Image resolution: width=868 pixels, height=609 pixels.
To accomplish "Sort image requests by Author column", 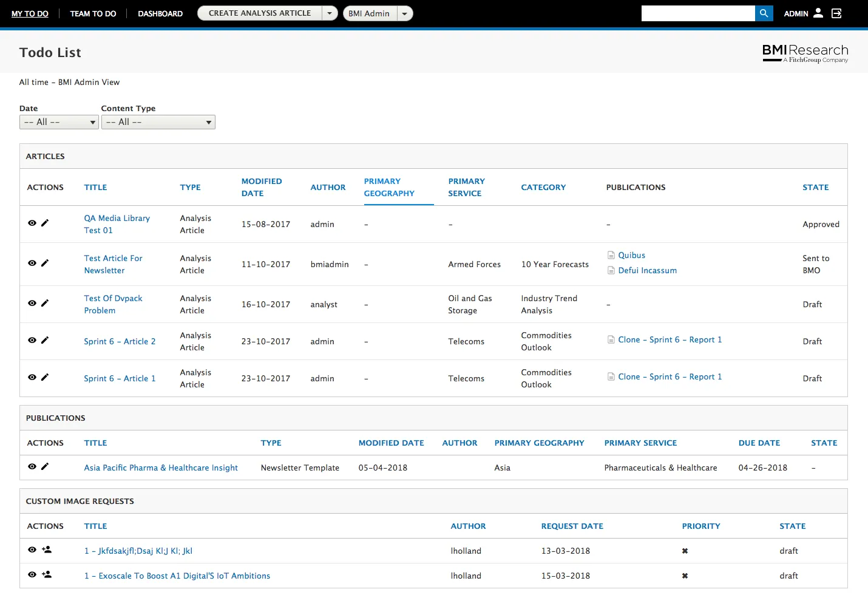I will pyautogui.click(x=468, y=526).
